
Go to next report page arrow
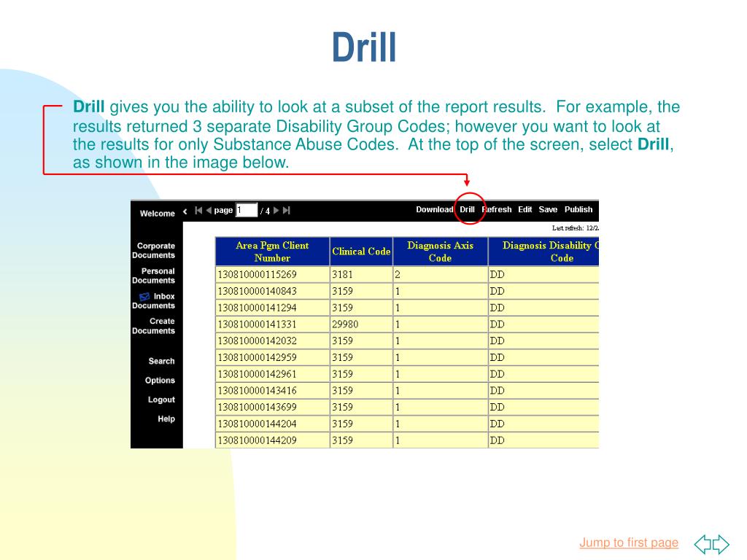tap(276, 211)
